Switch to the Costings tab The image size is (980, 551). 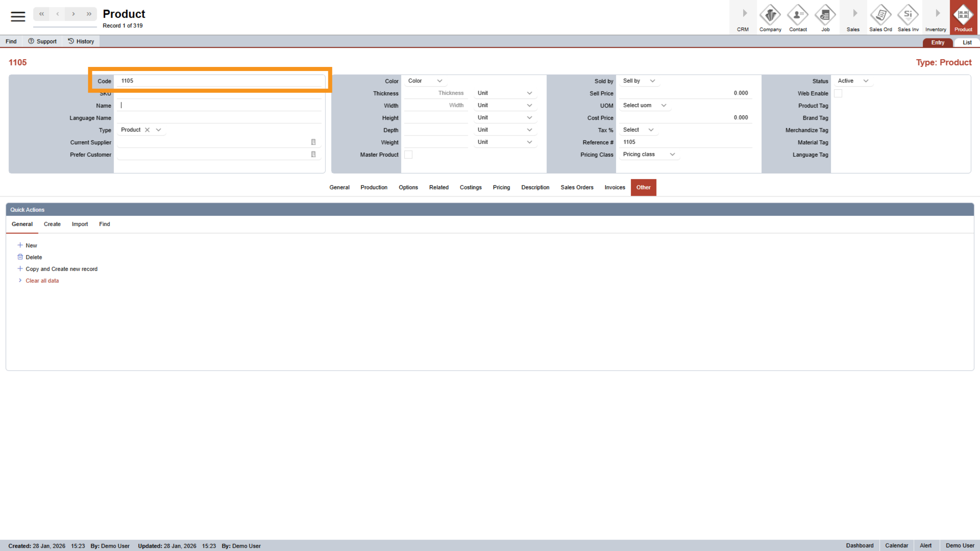coord(470,187)
